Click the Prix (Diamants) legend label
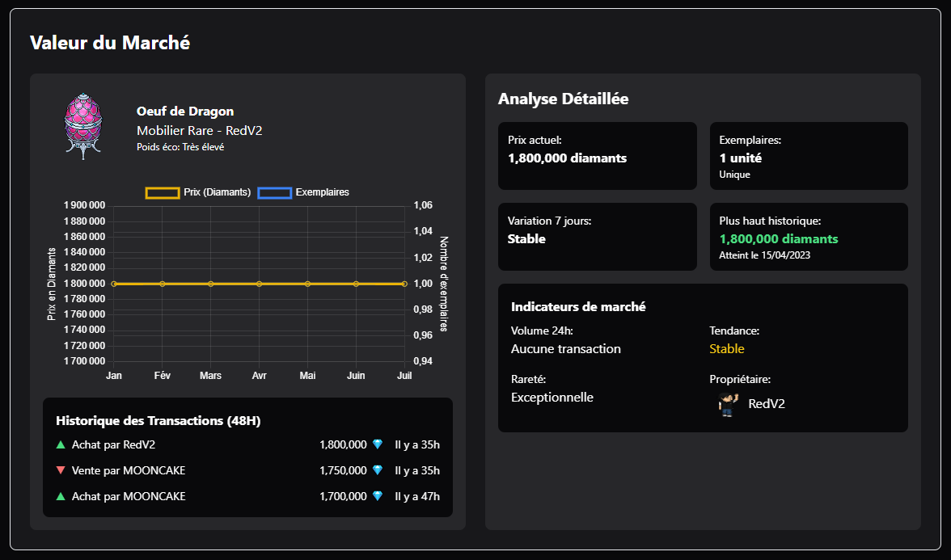 (x=217, y=192)
